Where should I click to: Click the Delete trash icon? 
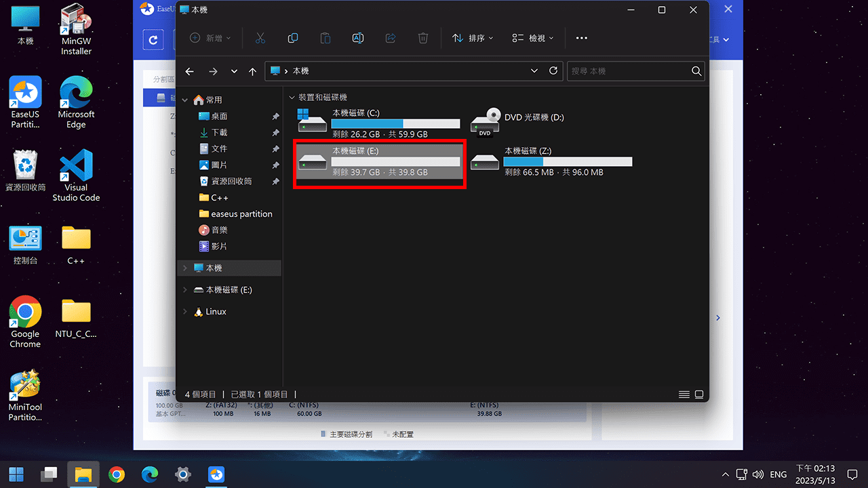(422, 38)
